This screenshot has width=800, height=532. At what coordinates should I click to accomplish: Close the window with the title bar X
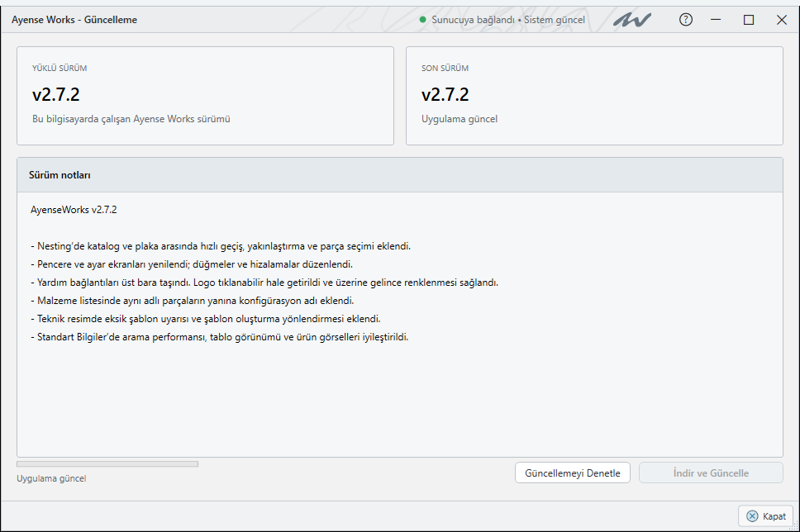781,20
